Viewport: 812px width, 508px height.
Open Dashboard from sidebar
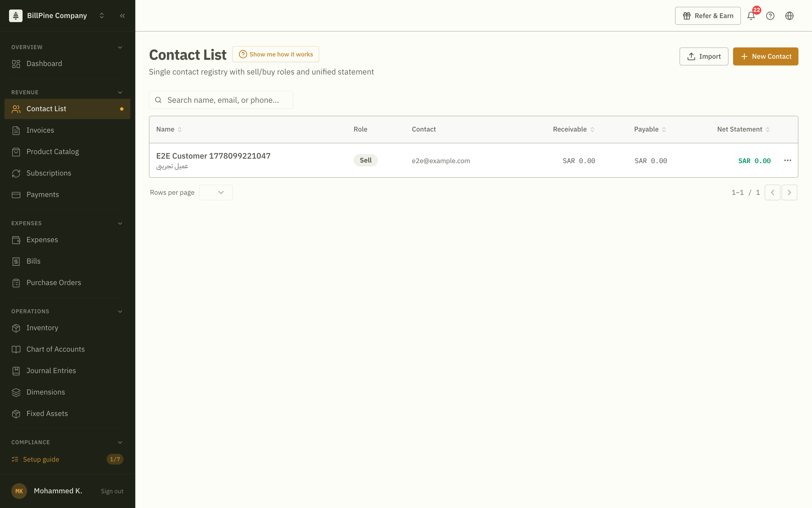point(67,64)
